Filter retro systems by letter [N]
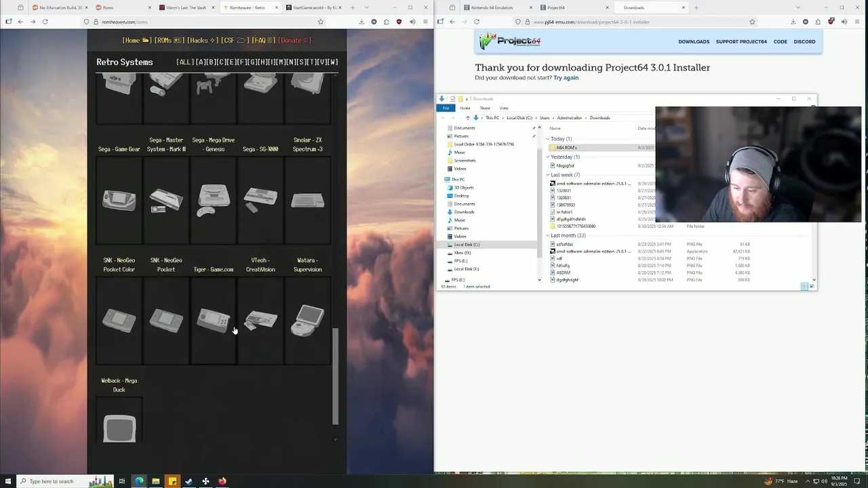Screen dimensions: 868x488 tap(292, 62)
